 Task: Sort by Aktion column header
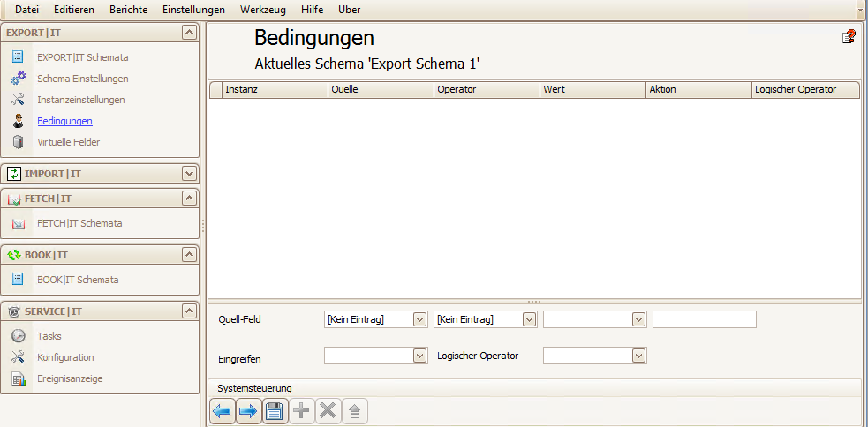pos(699,90)
